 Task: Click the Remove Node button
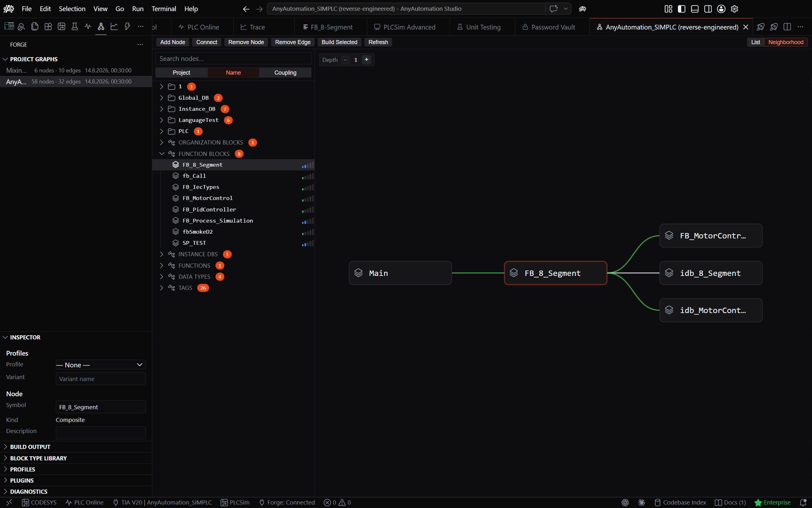(246, 42)
